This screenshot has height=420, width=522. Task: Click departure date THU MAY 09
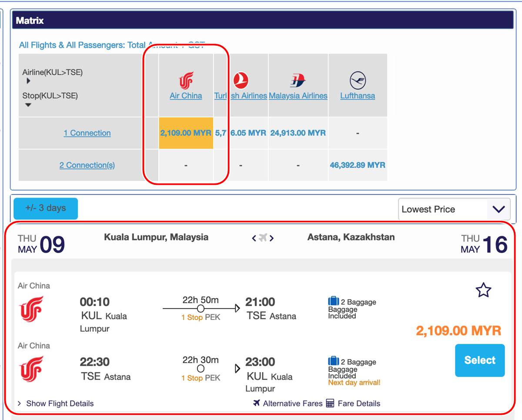[41, 244]
